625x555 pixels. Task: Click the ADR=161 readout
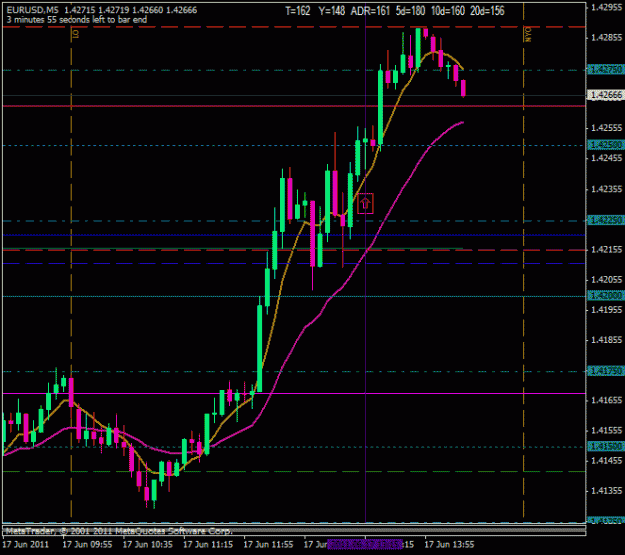(370, 11)
